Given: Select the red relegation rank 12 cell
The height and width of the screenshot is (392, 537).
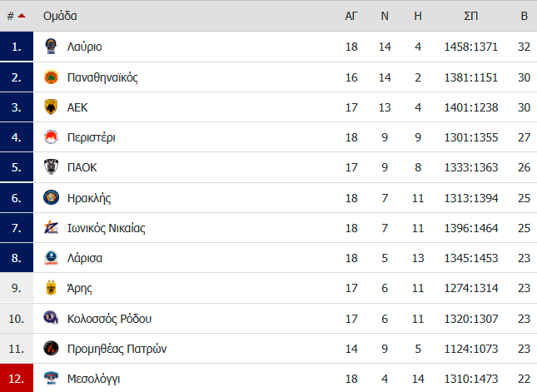Looking at the screenshot, I should click(x=17, y=378).
